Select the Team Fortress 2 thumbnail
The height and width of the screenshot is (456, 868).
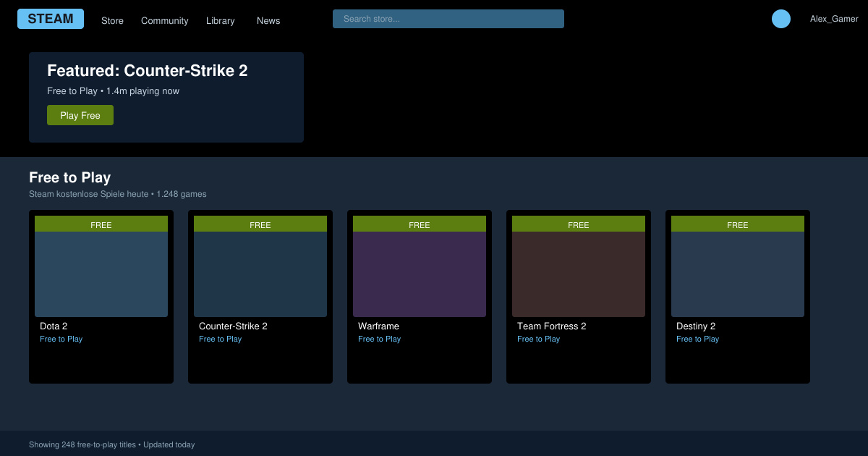point(579,274)
